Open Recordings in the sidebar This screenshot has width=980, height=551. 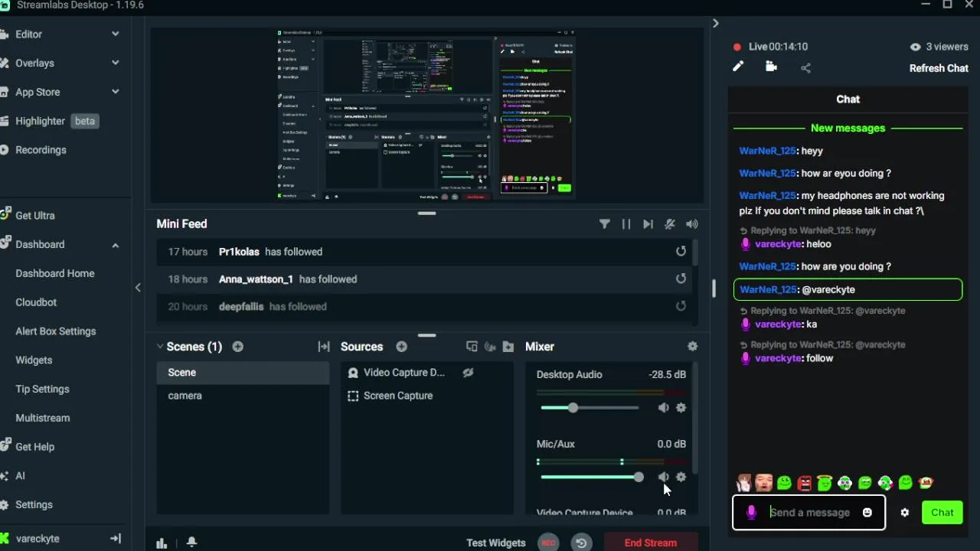pyautogui.click(x=41, y=150)
